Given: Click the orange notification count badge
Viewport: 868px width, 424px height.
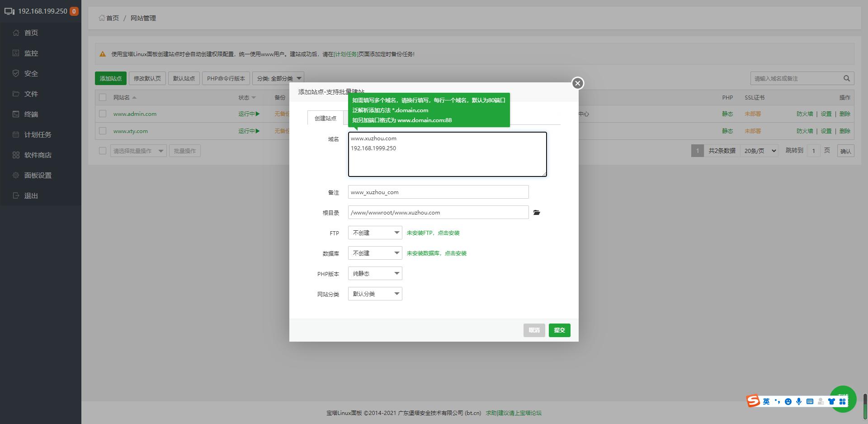Looking at the screenshot, I should (74, 11).
